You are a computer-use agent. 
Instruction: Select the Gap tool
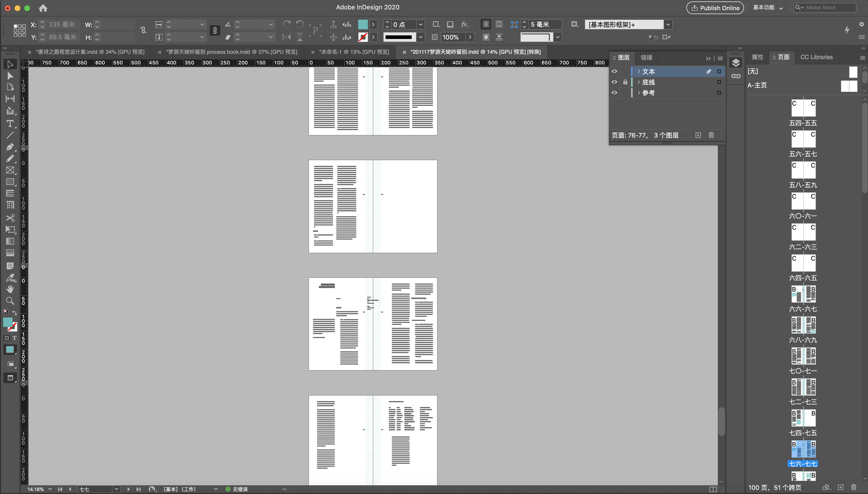10,99
